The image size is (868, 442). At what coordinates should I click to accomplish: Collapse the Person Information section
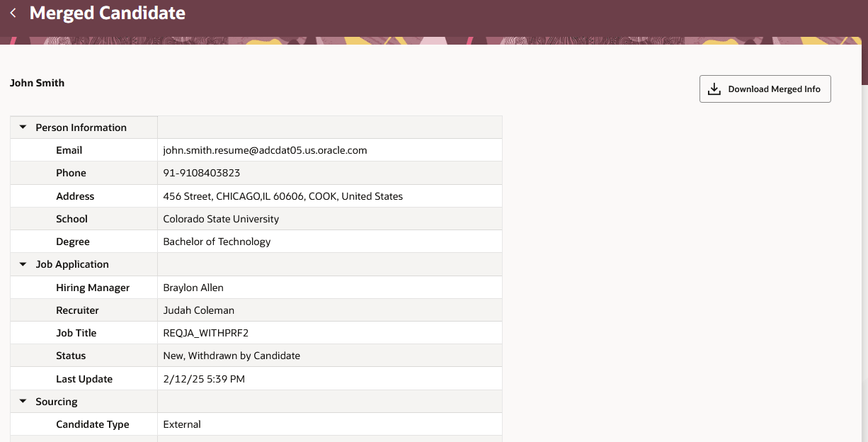pyautogui.click(x=23, y=127)
